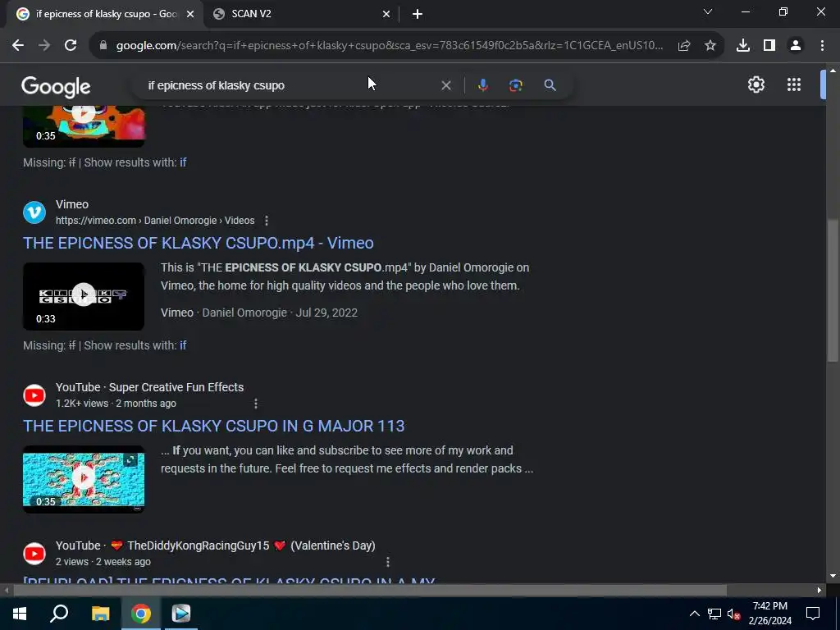Open File Explorer from taskbar
840x630 pixels.
pyautogui.click(x=100, y=614)
